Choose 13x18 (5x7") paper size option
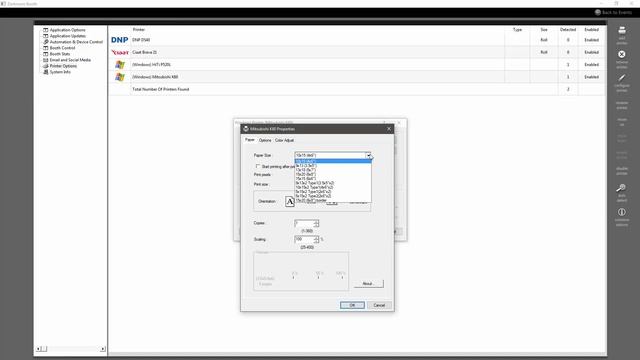Screen dimensions: 640x360 tap(333, 170)
